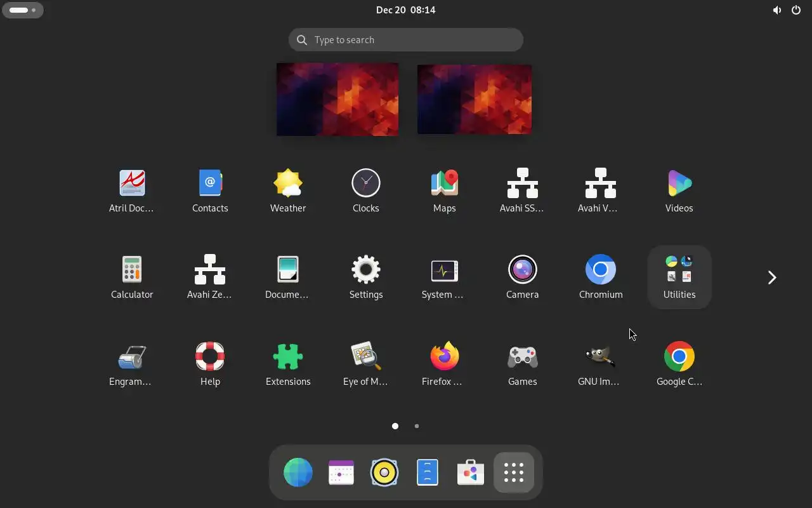Launch Chromium browser
Screen dimensions: 812x508
point(600,277)
